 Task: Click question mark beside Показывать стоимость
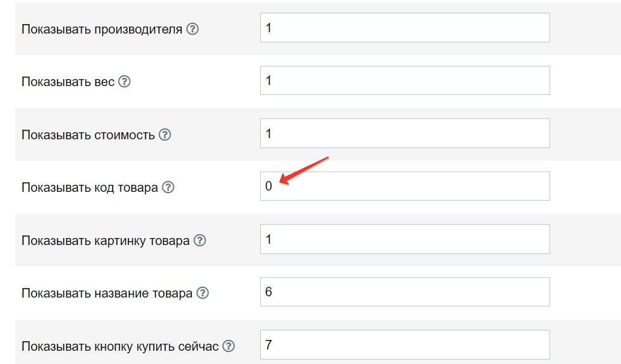point(165,135)
